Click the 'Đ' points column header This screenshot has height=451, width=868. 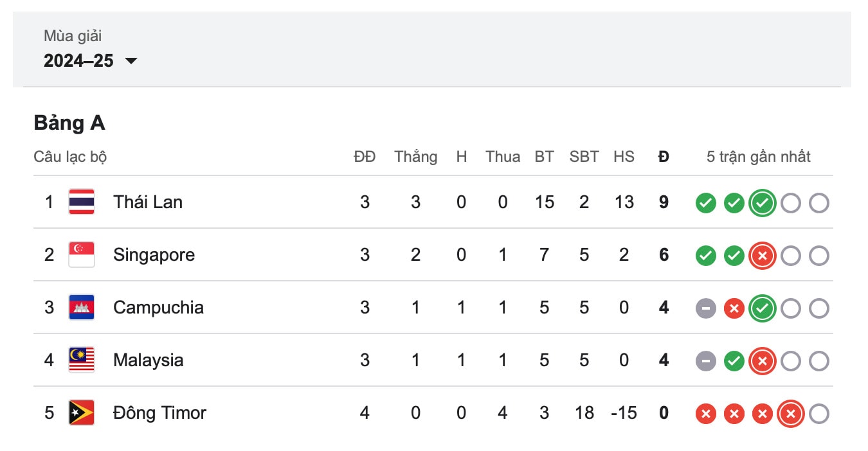664,157
